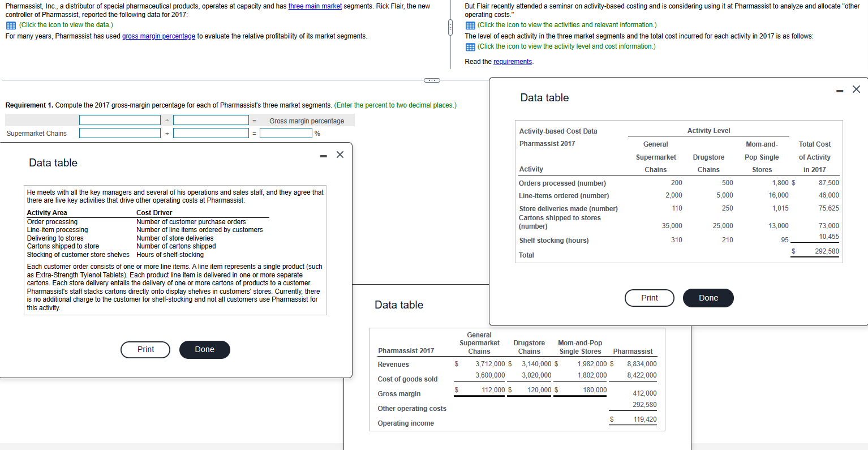Click the vertical pane splitter handle
This screenshot has width=868, height=450.
[x=450, y=27]
